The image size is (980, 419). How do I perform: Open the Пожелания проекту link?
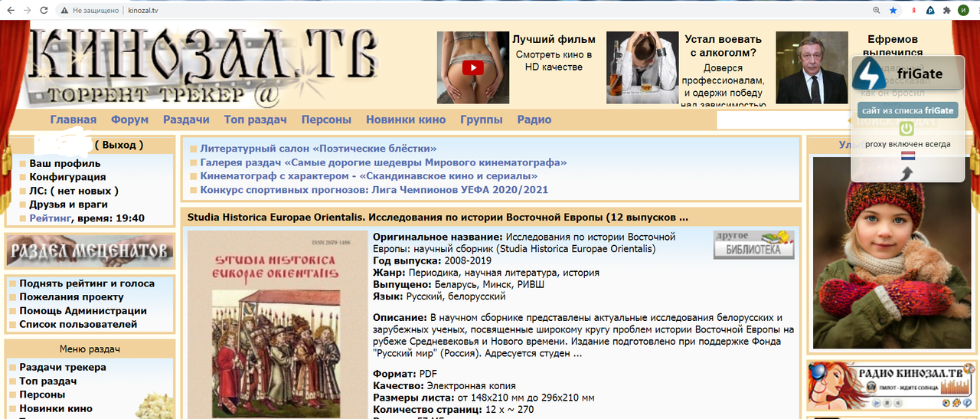(72, 297)
